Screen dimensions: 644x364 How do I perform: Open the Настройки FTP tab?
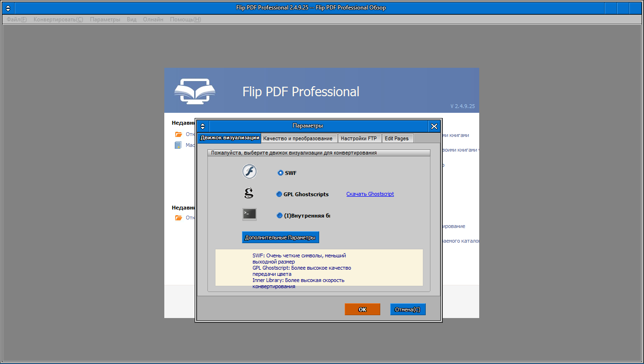point(359,138)
